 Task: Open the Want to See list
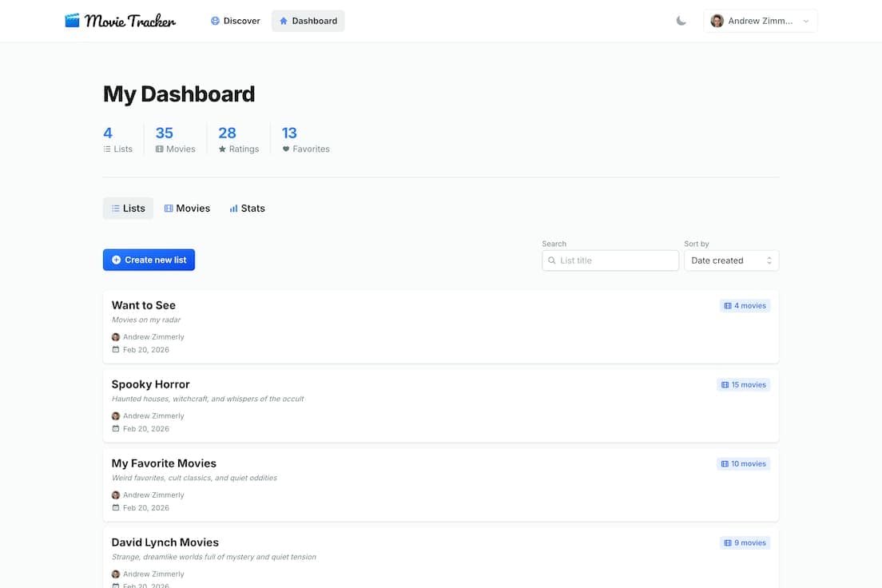441,327
